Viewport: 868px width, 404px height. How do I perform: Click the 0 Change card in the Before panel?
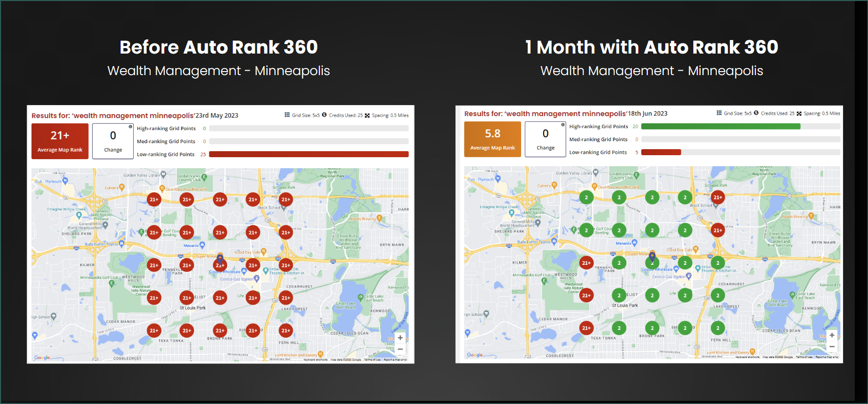click(113, 141)
